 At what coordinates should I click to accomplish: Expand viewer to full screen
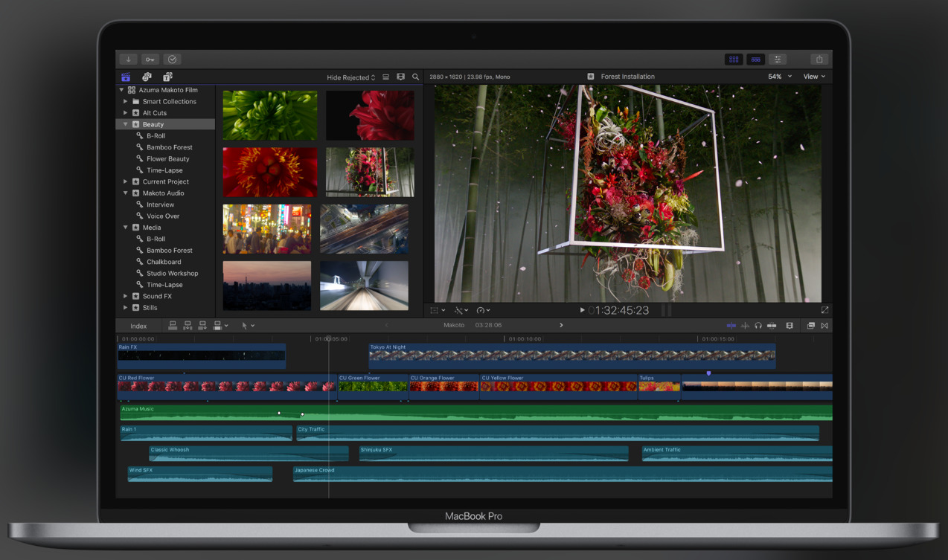824,310
